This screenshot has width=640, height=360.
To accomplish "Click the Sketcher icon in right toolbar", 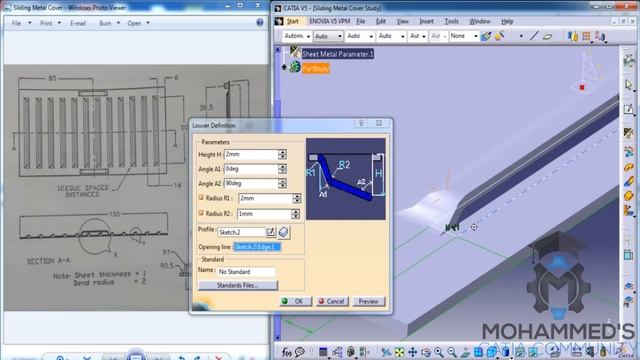I will 629,109.
